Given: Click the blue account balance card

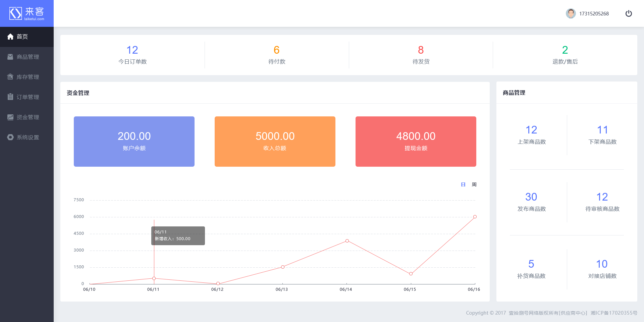Looking at the screenshot, I should tap(134, 142).
